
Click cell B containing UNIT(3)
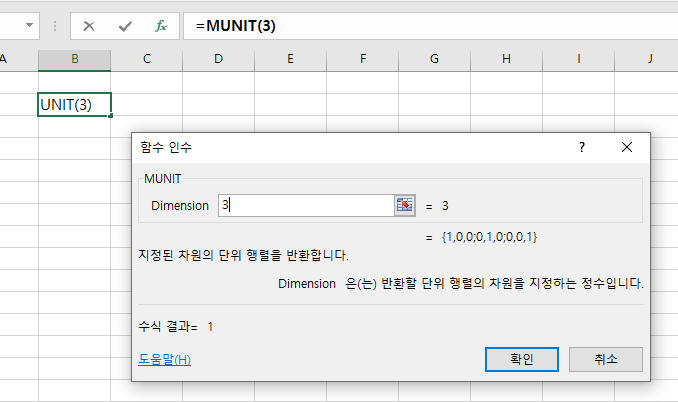[x=74, y=104]
